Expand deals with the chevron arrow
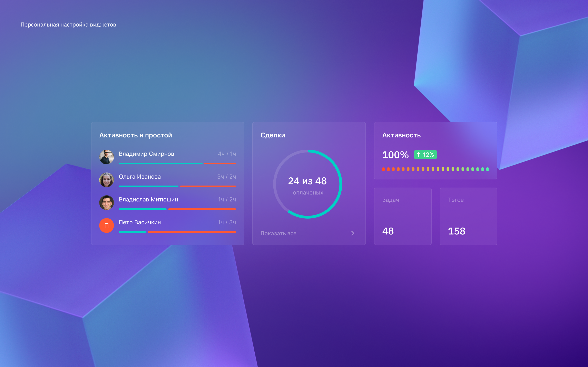The image size is (588, 367). pos(353,233)
